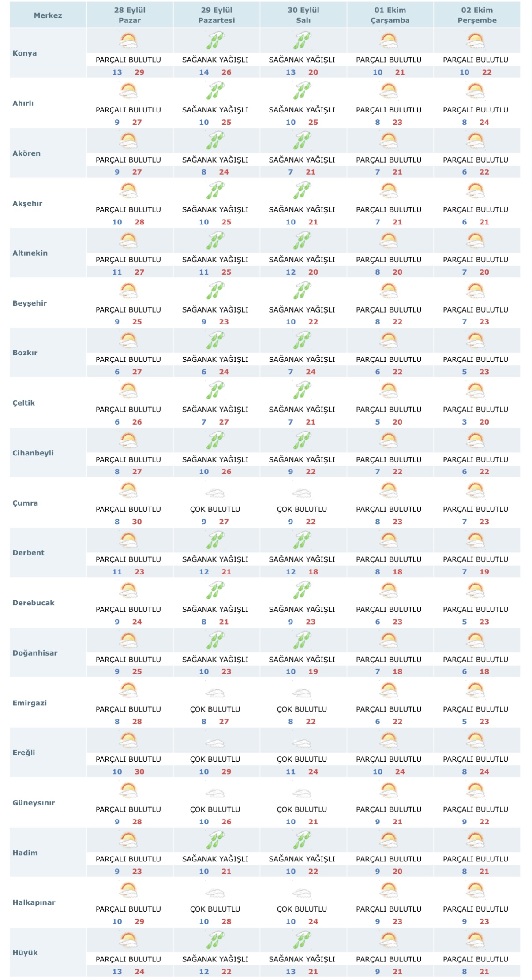The width and height of the screenshot is (532, 980).
Task: Select the 01 Ekim Çarşamba column header
Action: [390, 15]
